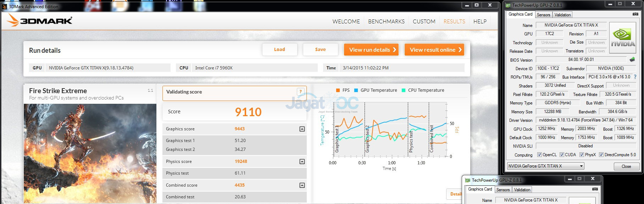
Task: Toggle the CUDA checkbox
Action: click(x=562, y=155)
